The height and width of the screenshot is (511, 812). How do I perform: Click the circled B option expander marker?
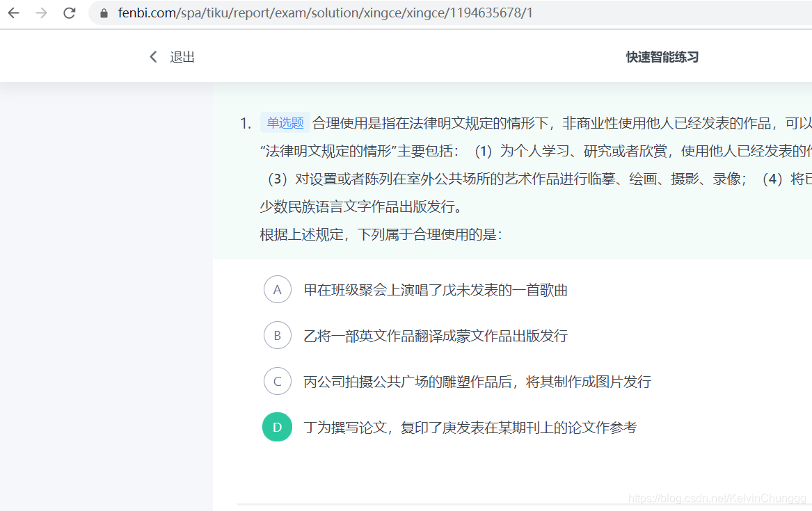(x=277, y=335)
